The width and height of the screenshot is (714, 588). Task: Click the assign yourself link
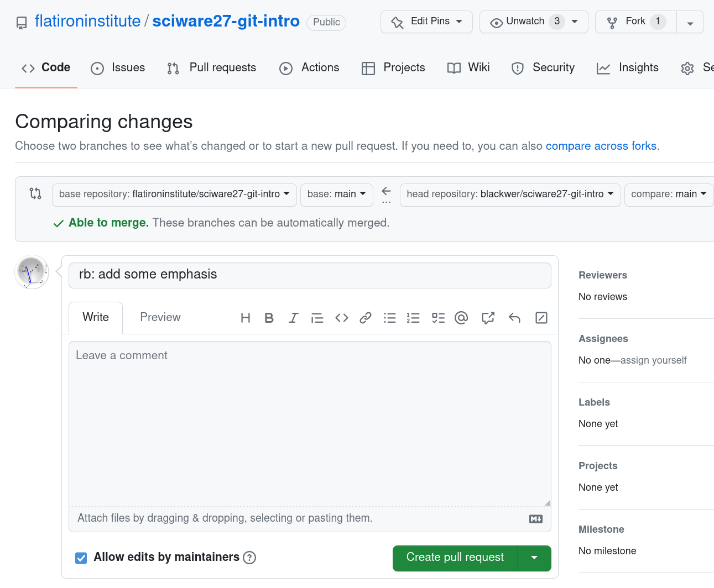click(654, 360)
